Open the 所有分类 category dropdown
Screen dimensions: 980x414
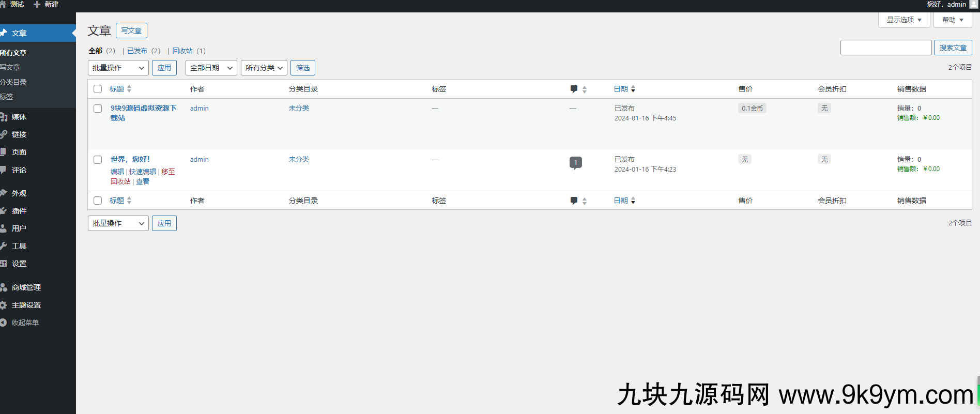pyautogui.click(x=264, y=68)
